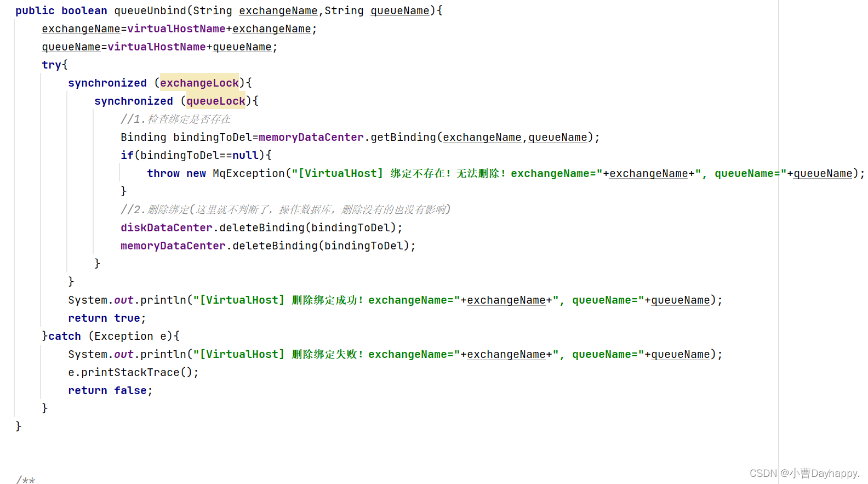This screenshot has width=868, height=484.
Task: Click the if(bindingToDel==null) condition
Action: (192, 155)
